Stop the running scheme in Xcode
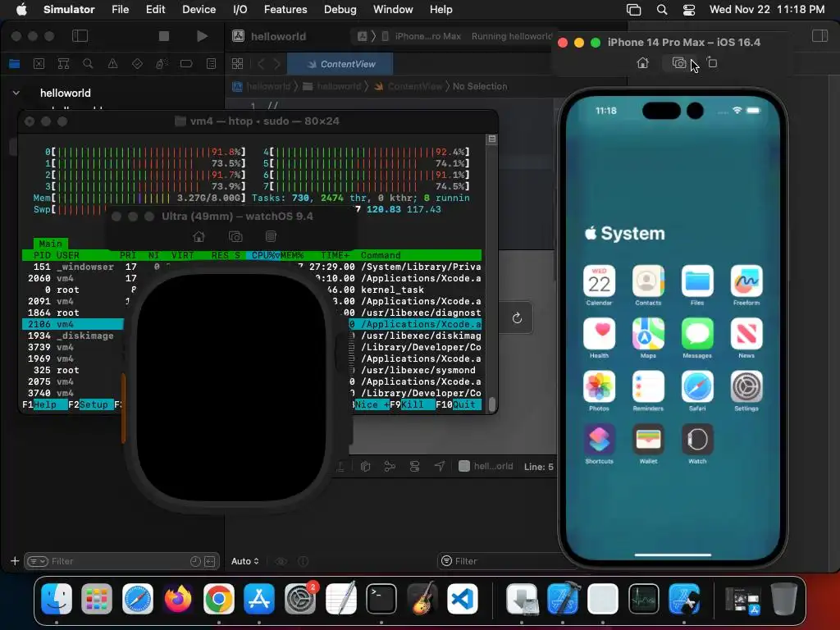 164,36
